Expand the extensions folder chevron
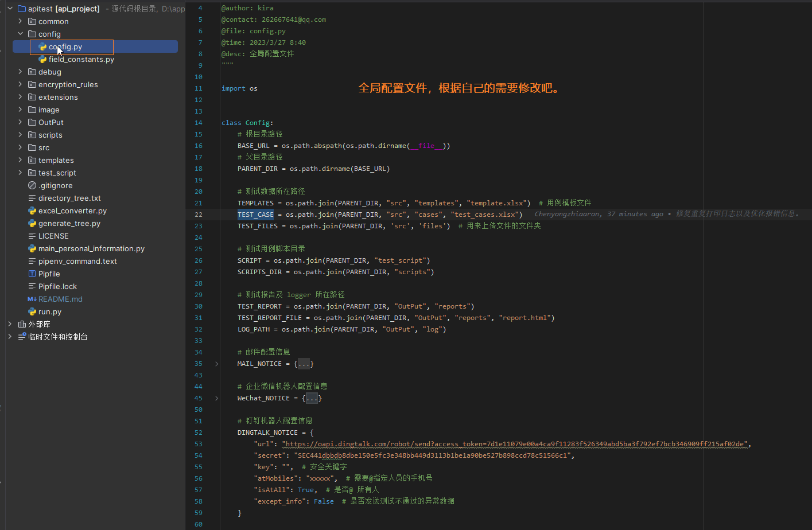Screen dimensions: 812x530 pyautogui.click(x=20, y=97)
